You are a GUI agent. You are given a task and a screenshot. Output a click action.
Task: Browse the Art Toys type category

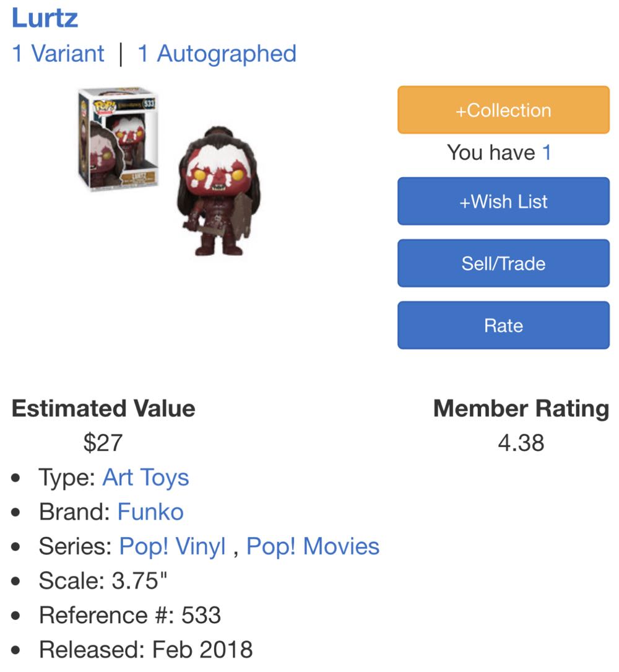point(145,477)
